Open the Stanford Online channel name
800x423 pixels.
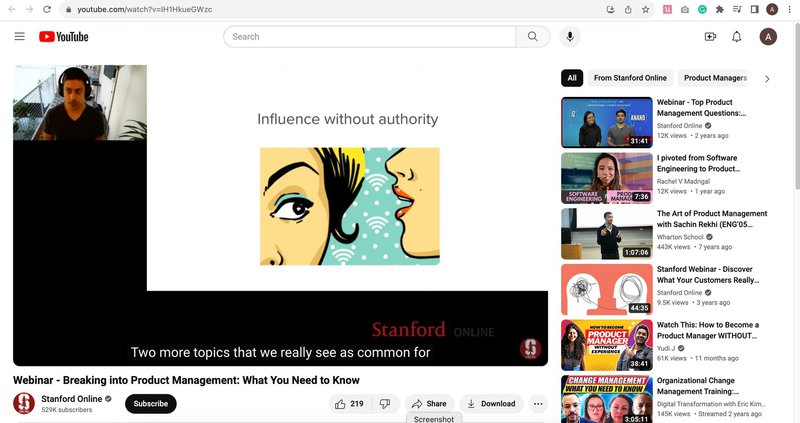pos(71,399)
